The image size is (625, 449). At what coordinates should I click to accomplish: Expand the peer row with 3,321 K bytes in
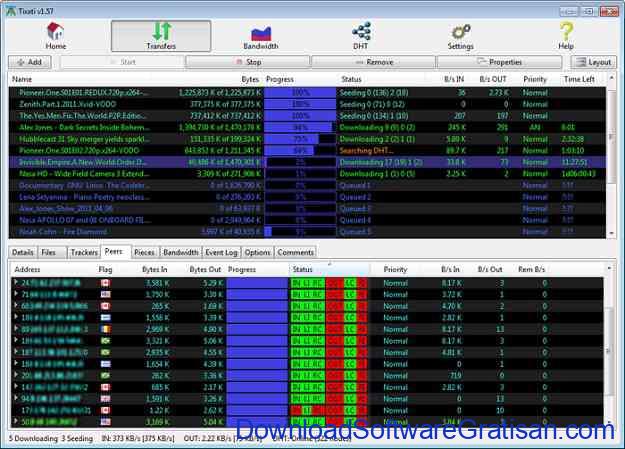pos(16,340)
